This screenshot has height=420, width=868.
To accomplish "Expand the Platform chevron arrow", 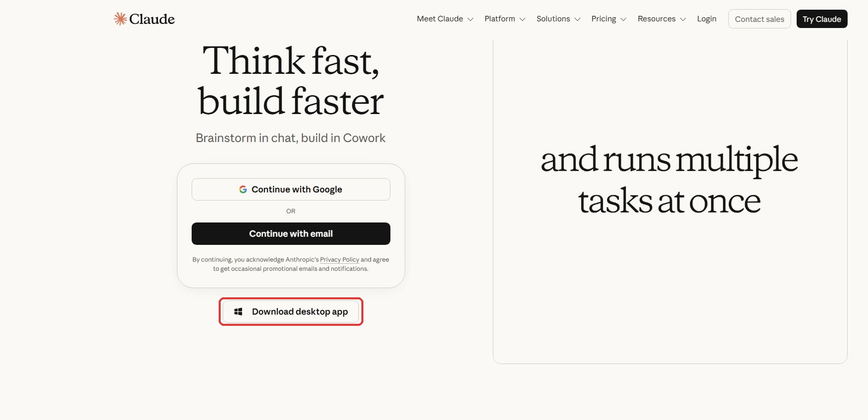I will 522,19.
